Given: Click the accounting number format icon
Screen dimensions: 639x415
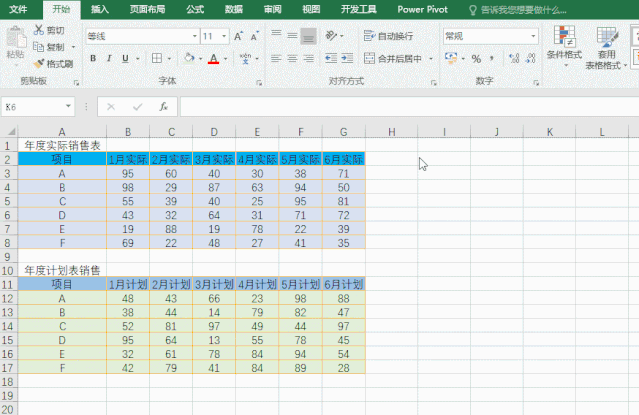Looking at the screenshot, I should pyautogui.click(x=451, y=58).
